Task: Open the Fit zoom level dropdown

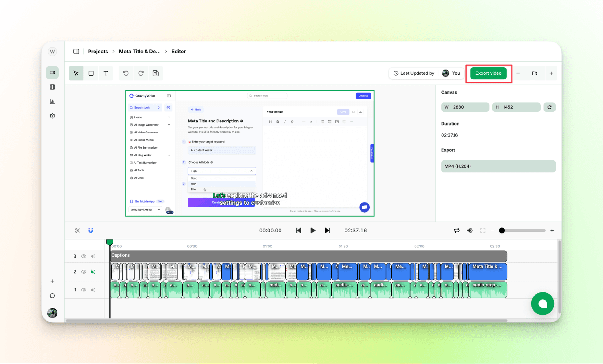Action: (535, 73)
